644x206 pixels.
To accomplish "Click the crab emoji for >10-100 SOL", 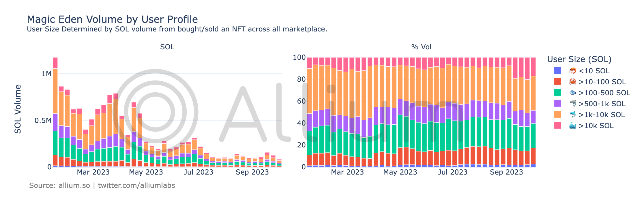I will [x=572, y=82].
